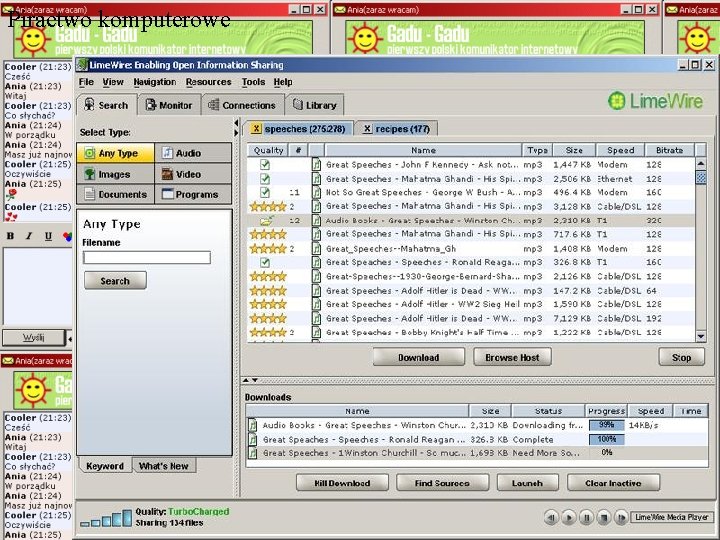
Task: Click checkmark icon on Ronald Reagan result row
Action: (x=265, y=262)
